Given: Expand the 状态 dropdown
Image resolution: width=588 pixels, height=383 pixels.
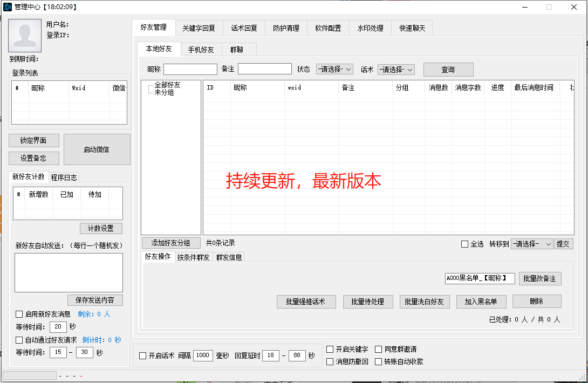Looking at the screenshot, I should pos(334,69).
